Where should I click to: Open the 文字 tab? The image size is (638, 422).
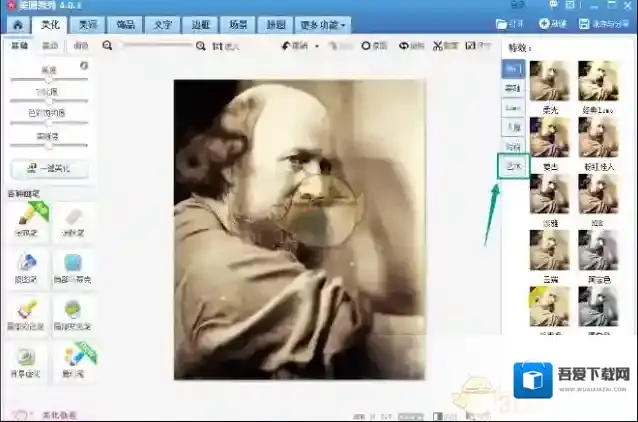163,25
